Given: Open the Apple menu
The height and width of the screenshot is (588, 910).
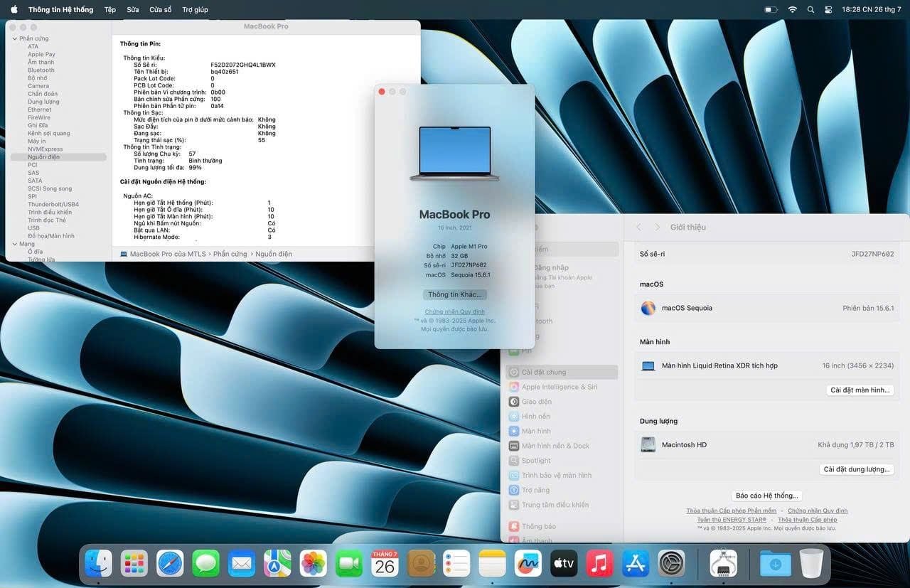Looking at the screenshot, I should (x=14, y=9).
